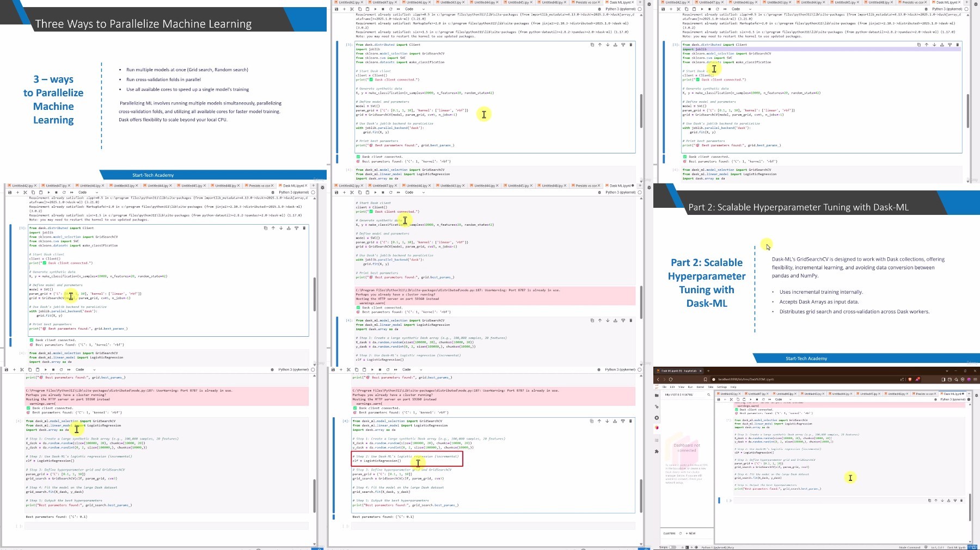Expand the browser tab search chevron
The image size is (980, 550).
pos(947,371)
